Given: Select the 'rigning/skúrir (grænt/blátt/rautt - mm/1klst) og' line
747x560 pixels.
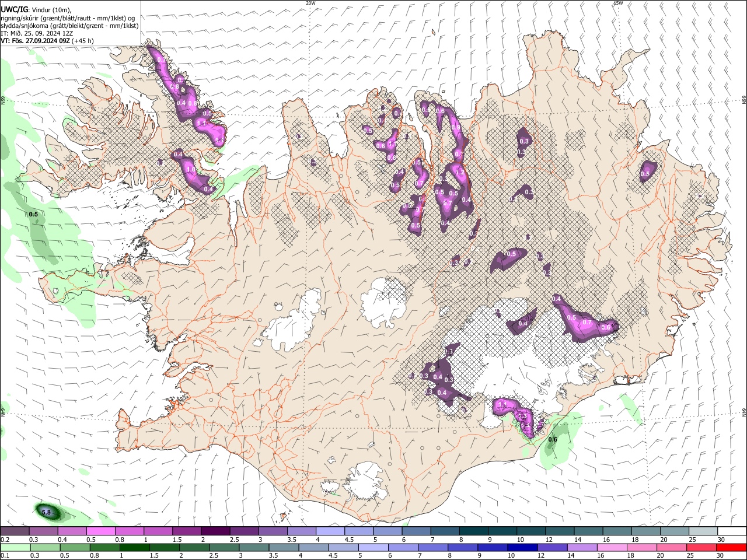Looking at the screenshot, I should [x=68, y=18].
